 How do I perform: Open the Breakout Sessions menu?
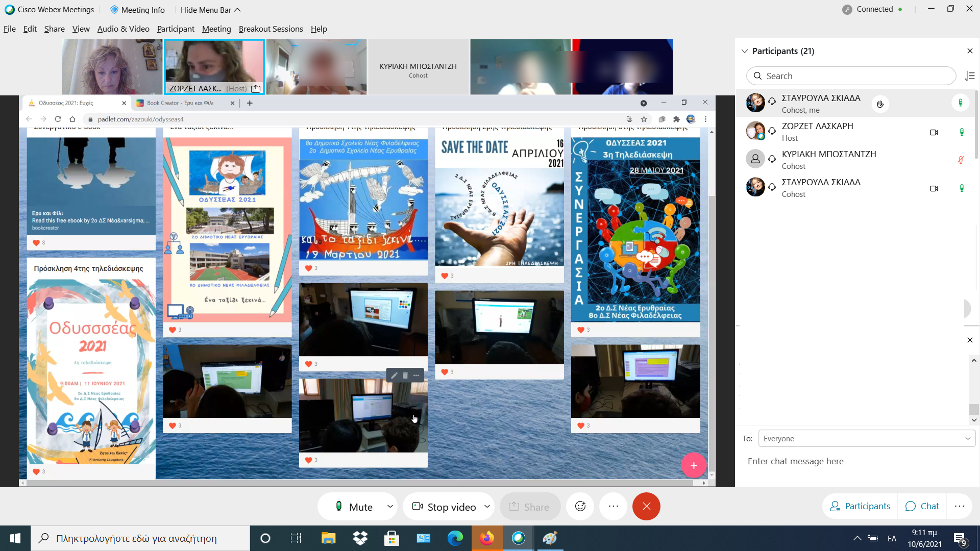[x=271, y=29]
